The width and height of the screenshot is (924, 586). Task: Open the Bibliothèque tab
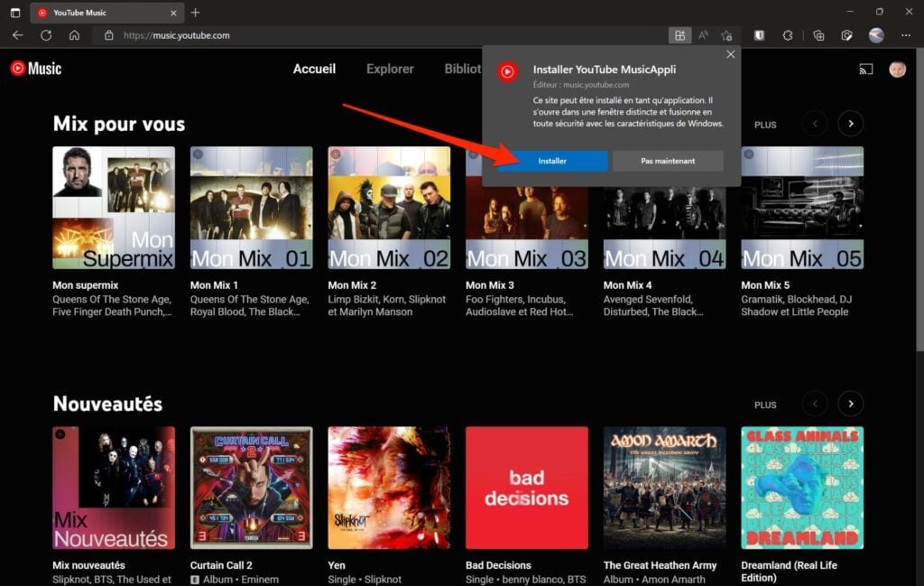pos(463,69)
